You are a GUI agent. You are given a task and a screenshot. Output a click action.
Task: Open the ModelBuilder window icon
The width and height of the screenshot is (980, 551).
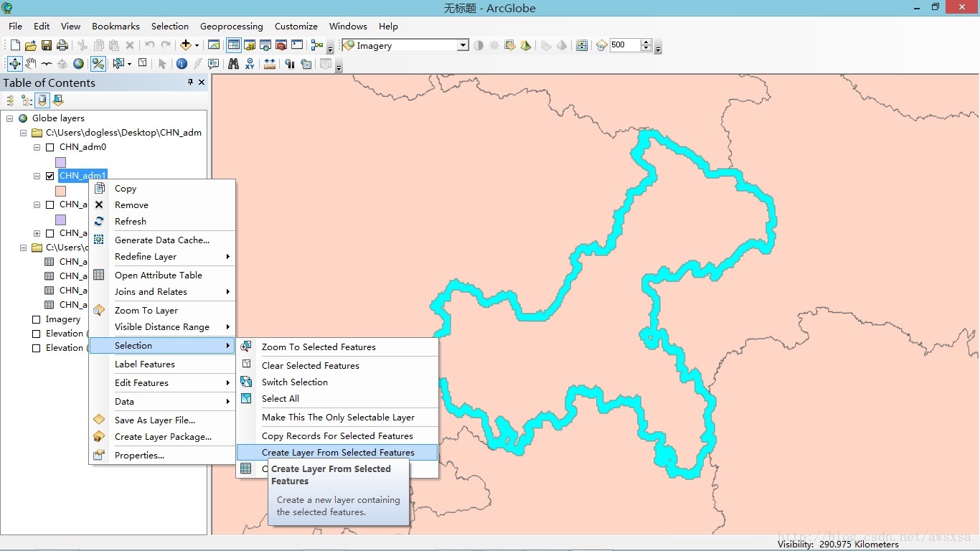(x=316, y=45)
